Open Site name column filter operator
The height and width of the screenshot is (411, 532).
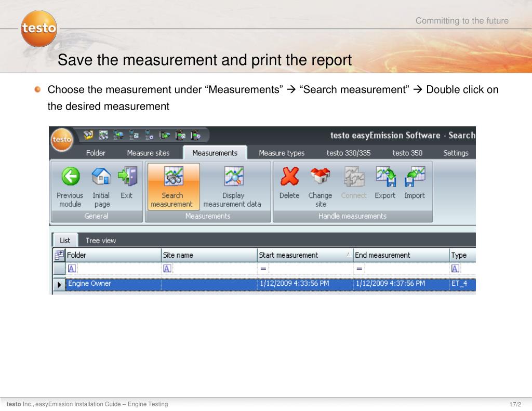(x=167, y=269)
